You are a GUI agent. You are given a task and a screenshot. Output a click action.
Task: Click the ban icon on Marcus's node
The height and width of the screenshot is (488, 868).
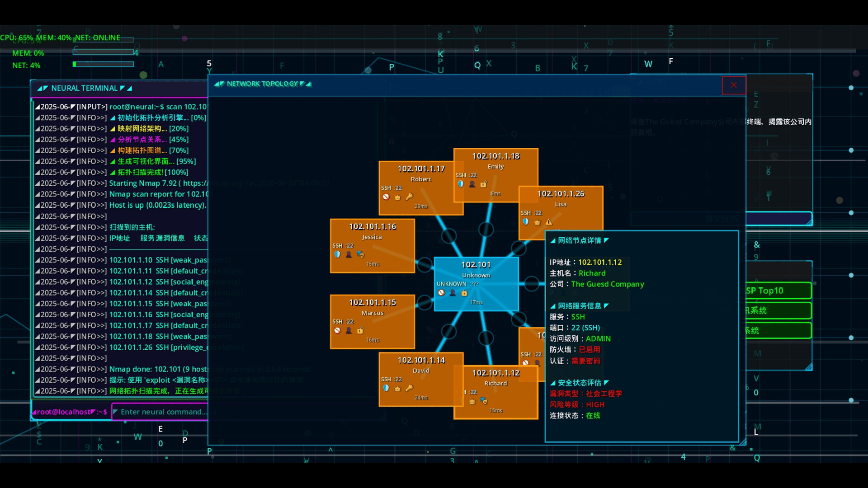tap(337, 330)
